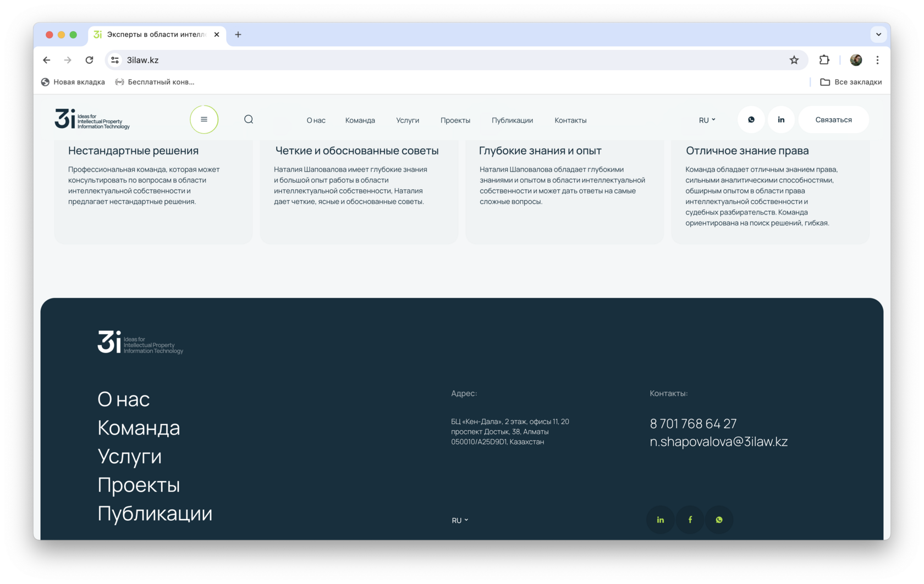924x584 pixels.
Task: Click the Нестандартные решения card heading
Action: click(x=134, y=151)
